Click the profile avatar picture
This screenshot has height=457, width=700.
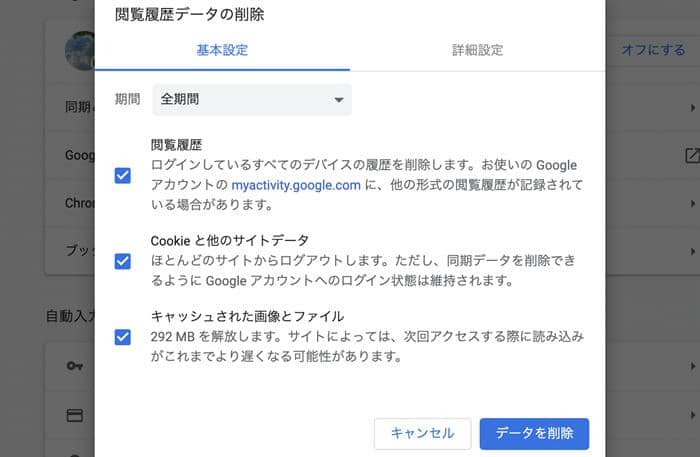point(80,50)
